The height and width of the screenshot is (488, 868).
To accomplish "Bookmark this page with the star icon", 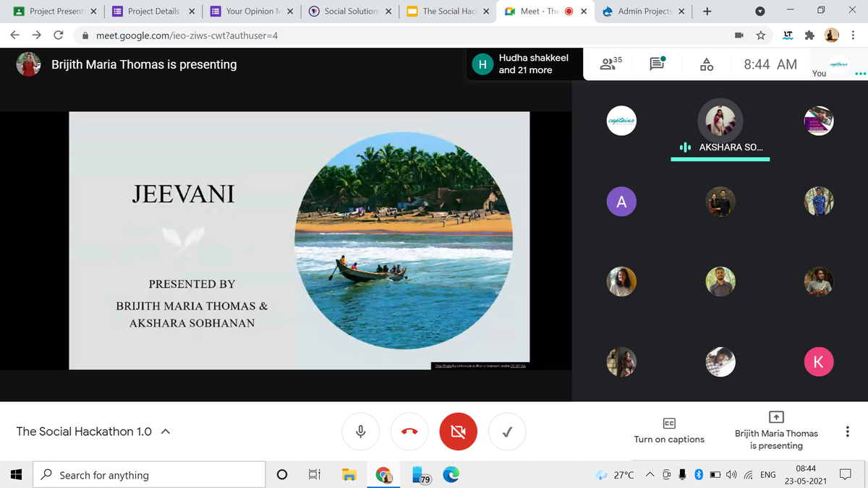I will click(761, 35).
